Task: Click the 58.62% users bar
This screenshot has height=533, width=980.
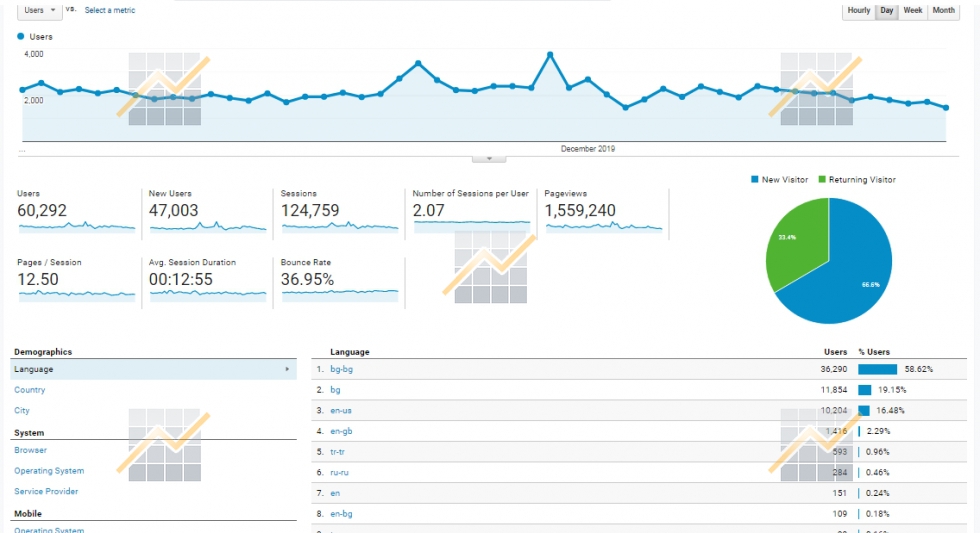Action: click(x=878, y=369)
